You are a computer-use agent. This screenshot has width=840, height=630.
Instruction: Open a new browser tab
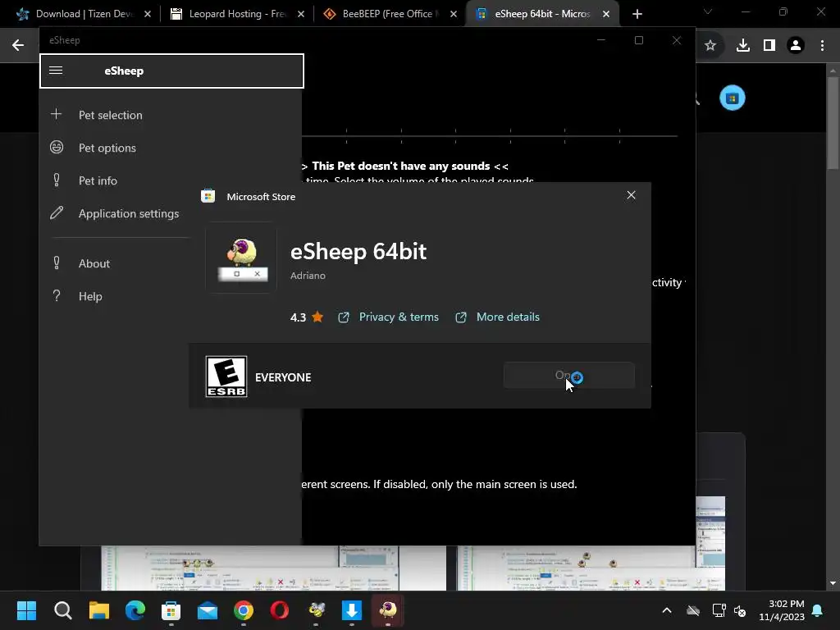coord(637,14)
